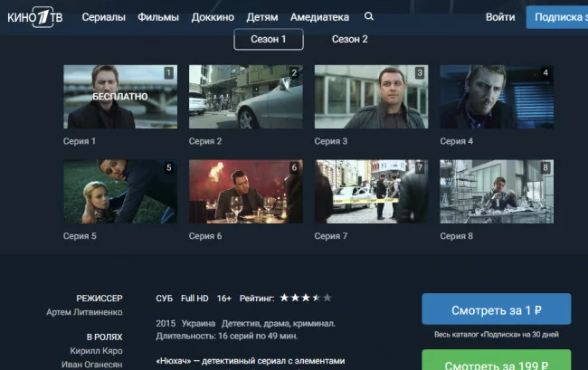Rate with the fourth star

(317, 298)
